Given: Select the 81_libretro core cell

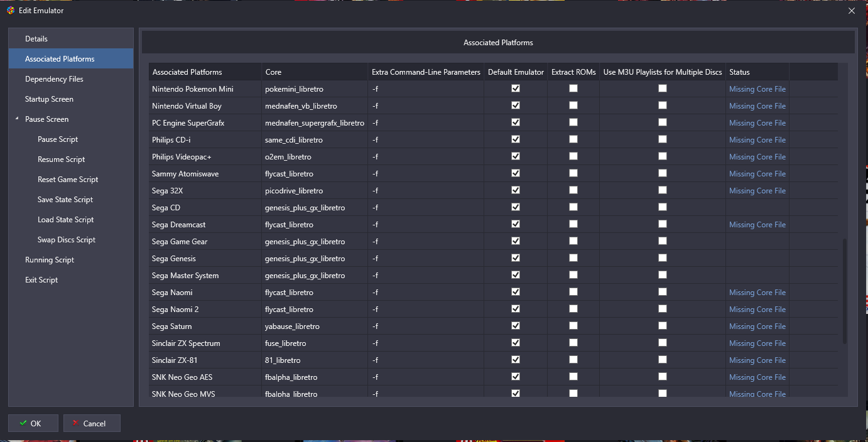Looking at the screenshot, I should 315,360.
